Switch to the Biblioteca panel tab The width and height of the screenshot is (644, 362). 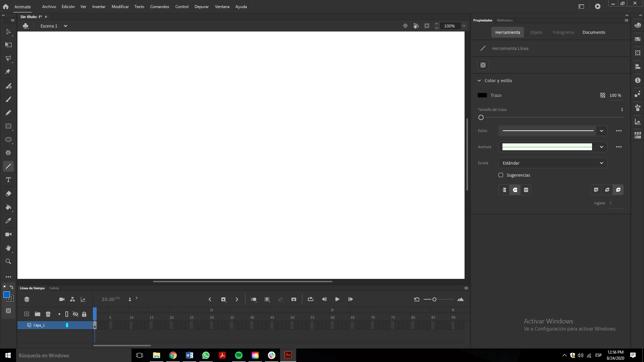[504, 20]
